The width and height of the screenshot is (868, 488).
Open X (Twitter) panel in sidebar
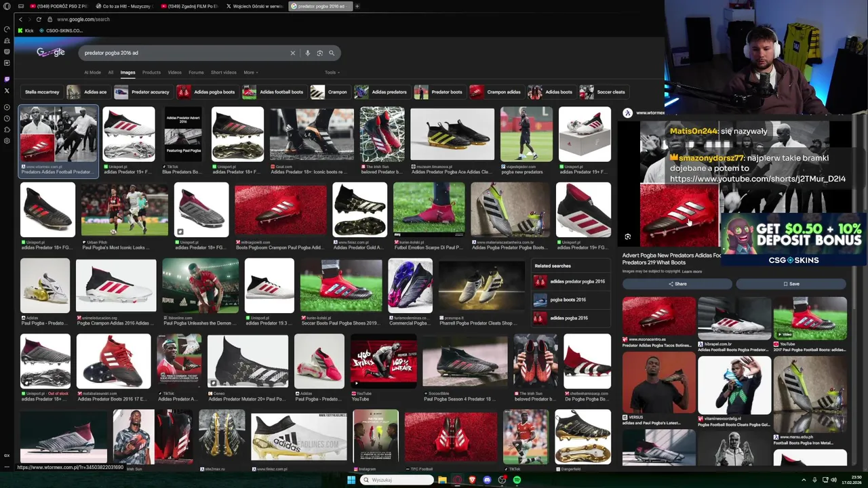pyautogui.click(x=7, y=90)
